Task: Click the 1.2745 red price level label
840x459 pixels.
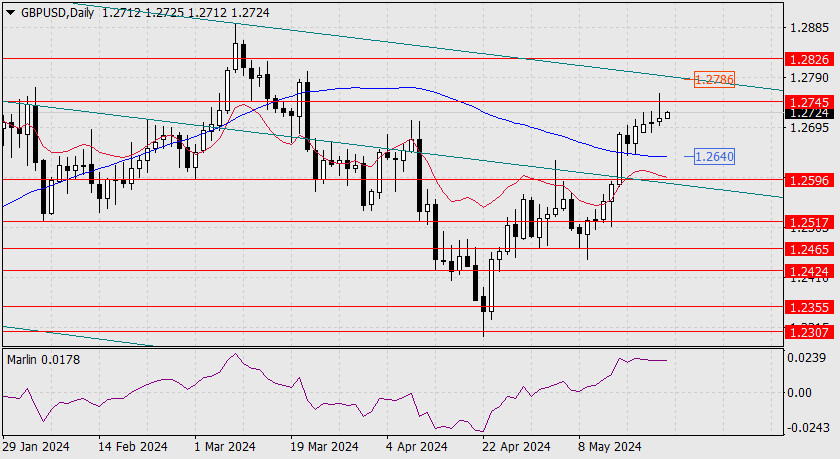Action: [809, 102]
